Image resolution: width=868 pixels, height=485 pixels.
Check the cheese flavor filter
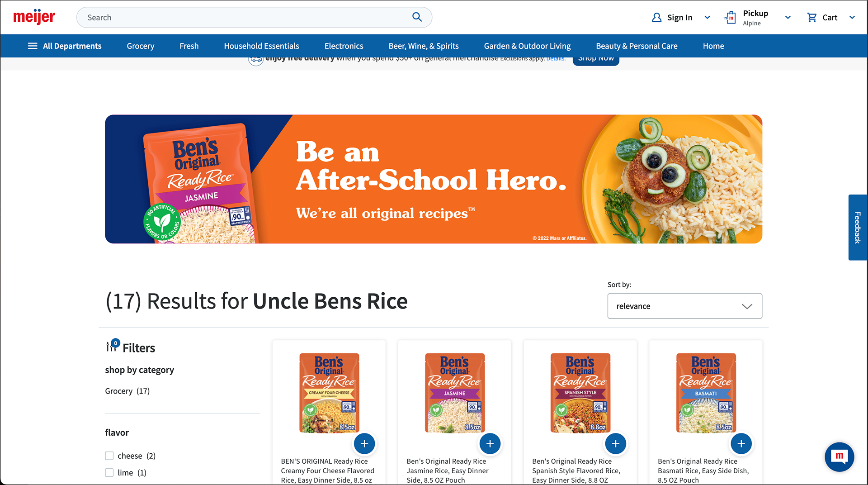click(x=109, y=456)
